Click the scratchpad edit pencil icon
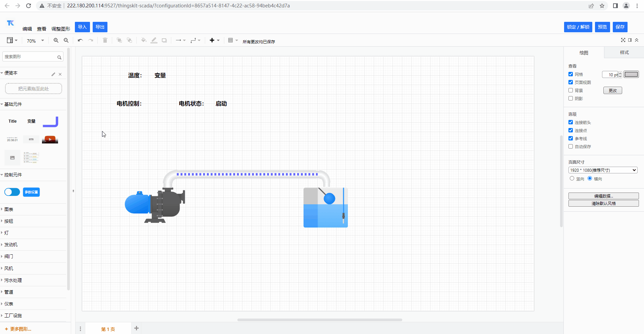 53,74
